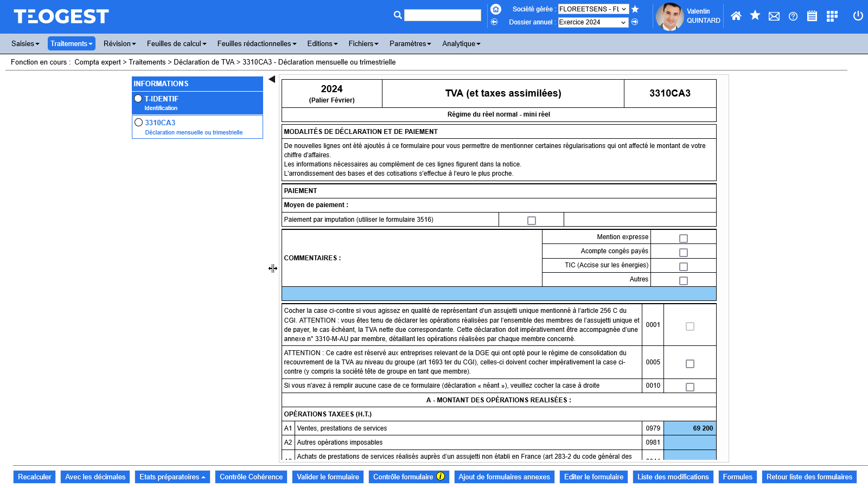Open the Dossier annuel Exercice dropdown
The width and height of the screenshot is (868, 488).
coord(593,22)
